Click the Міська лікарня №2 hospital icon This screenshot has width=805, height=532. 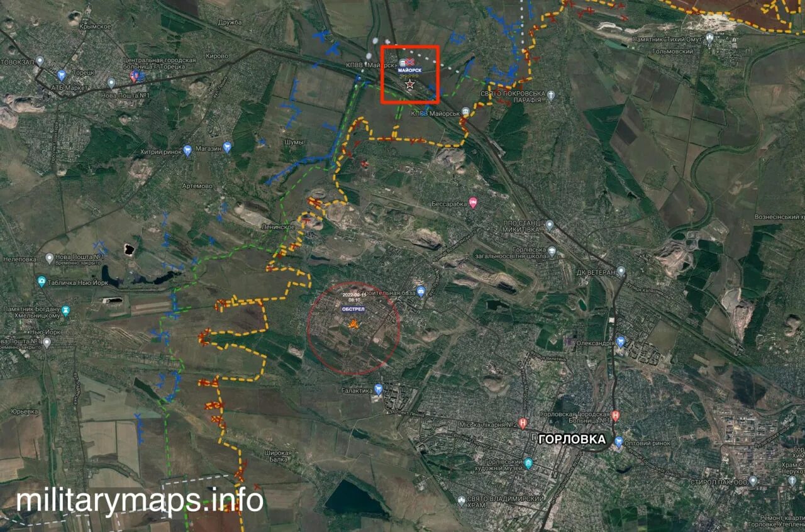coord(522,423)
